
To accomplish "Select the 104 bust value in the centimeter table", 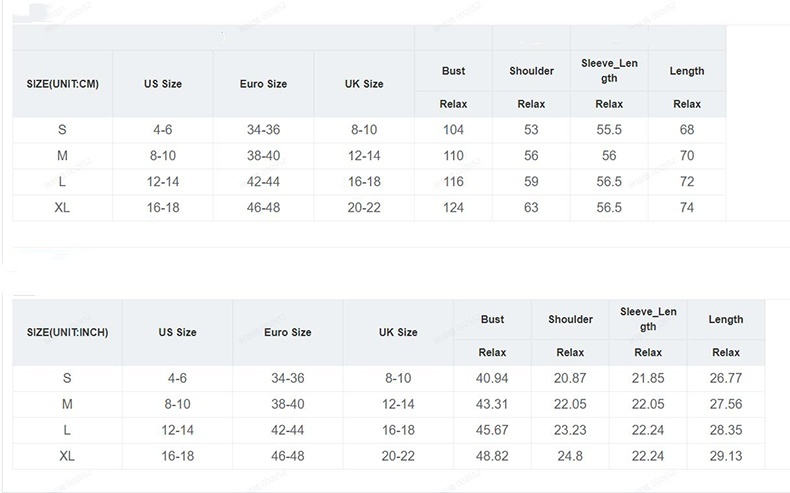I will (453, 130).
